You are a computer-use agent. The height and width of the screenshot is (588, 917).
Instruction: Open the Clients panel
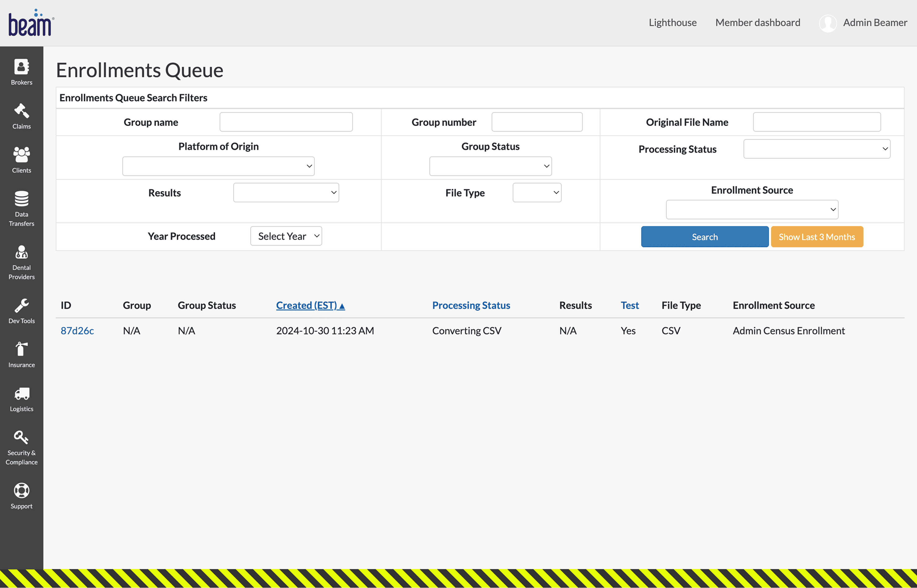[21, 160]
